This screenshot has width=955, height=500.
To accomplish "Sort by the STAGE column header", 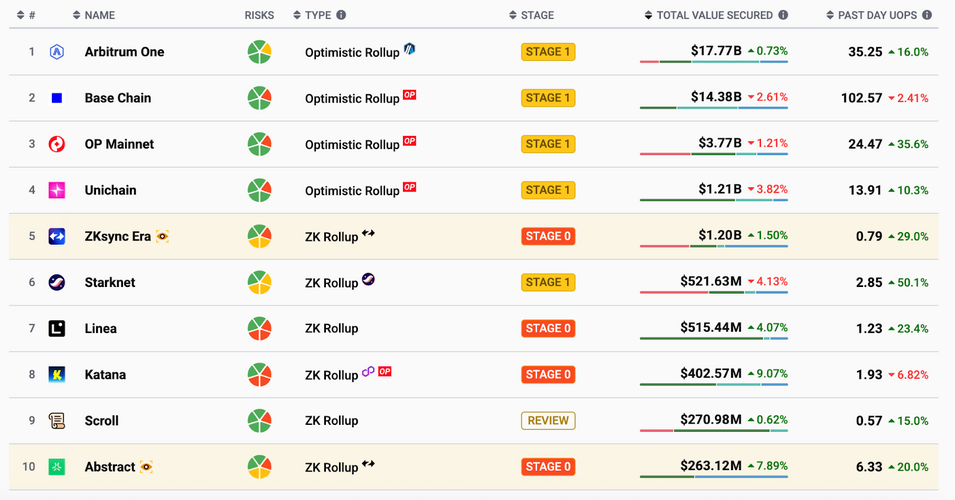I will point(537,15).
